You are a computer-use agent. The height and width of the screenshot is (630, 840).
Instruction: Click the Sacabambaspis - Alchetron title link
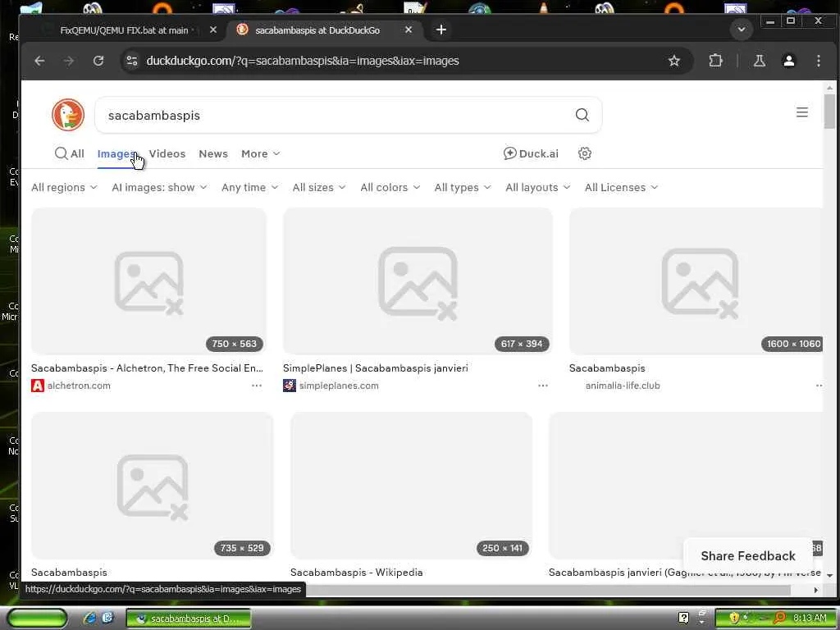click(148, 368)
